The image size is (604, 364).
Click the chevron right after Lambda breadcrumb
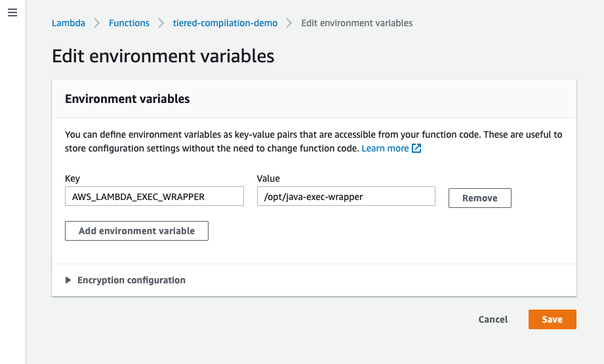[97, 23]
